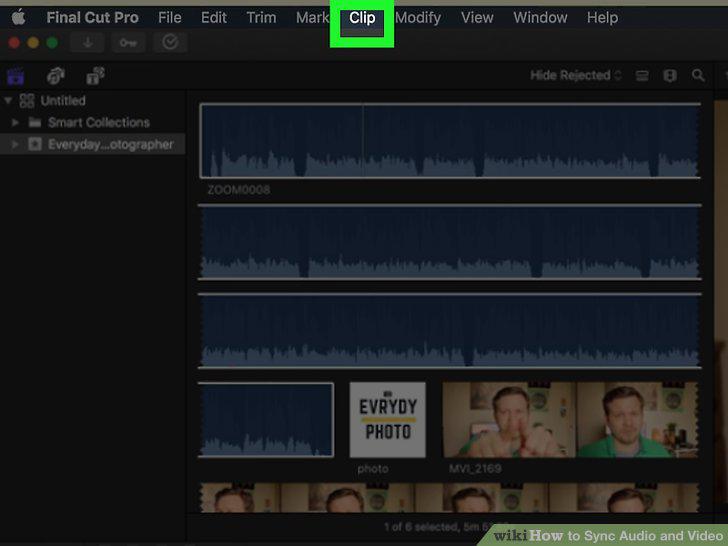Select Smart Collections in sidebar

point(98,123)
